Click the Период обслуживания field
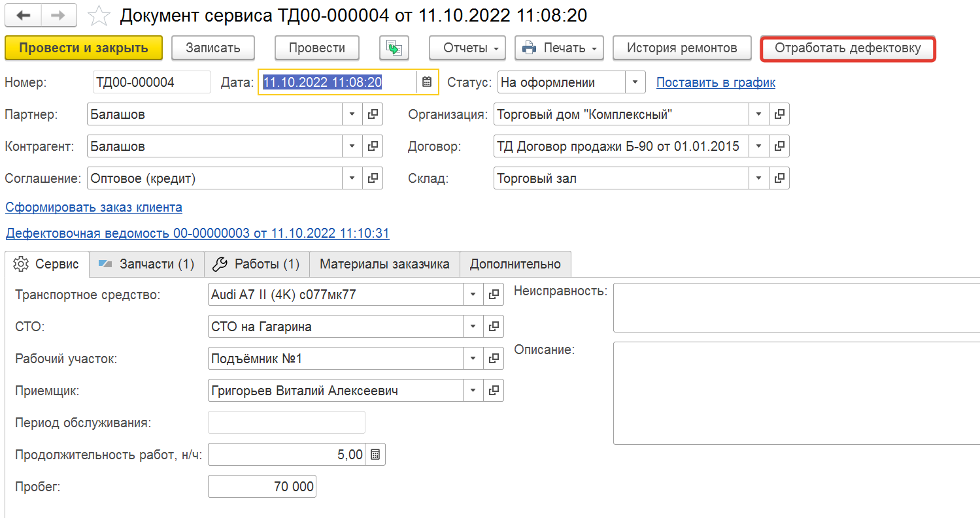This screenshot has height=518, width=980. point(286,423)
